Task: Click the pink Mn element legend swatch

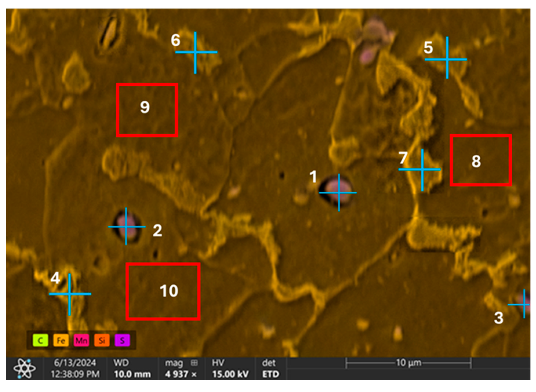Action: tap(81, 340)
